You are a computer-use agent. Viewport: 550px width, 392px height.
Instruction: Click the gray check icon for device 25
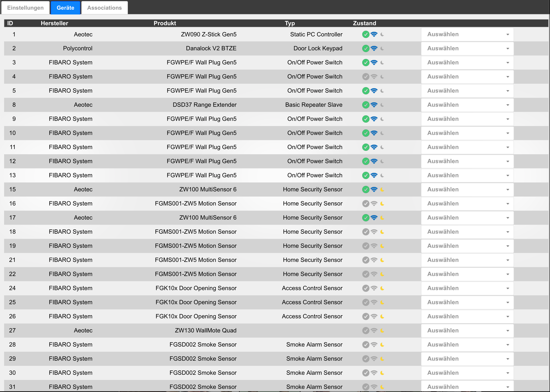(x=366, y=303)
